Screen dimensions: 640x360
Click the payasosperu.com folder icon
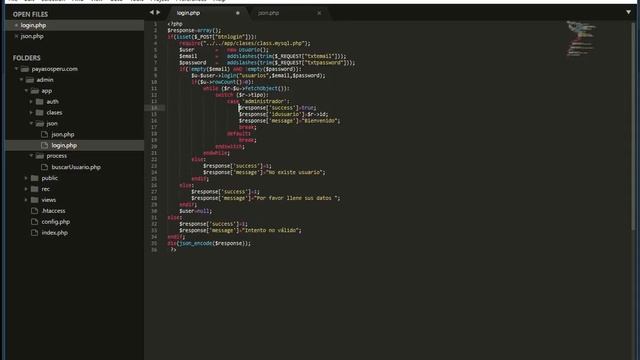[25, 69]
